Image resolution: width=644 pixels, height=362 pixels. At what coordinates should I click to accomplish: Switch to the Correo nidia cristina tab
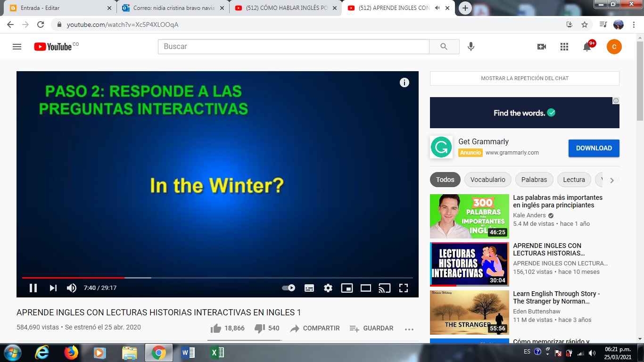pos(173,8)
